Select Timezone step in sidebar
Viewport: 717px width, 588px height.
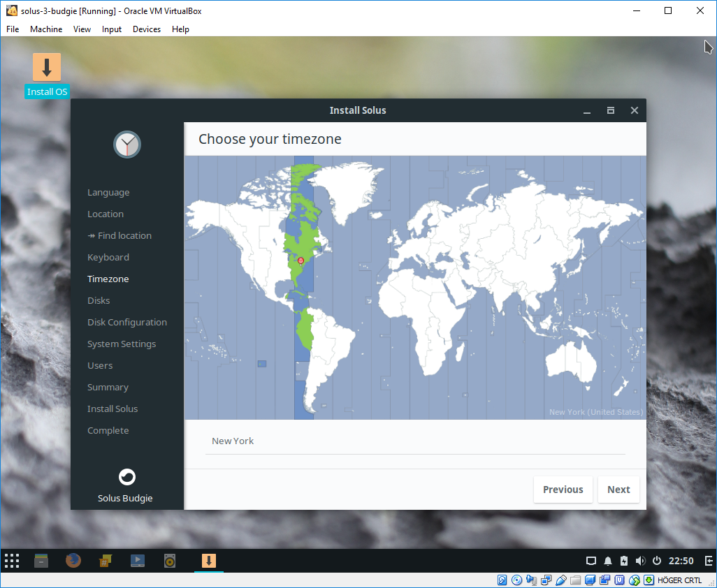pyautogui.click(x=108, y=279)
